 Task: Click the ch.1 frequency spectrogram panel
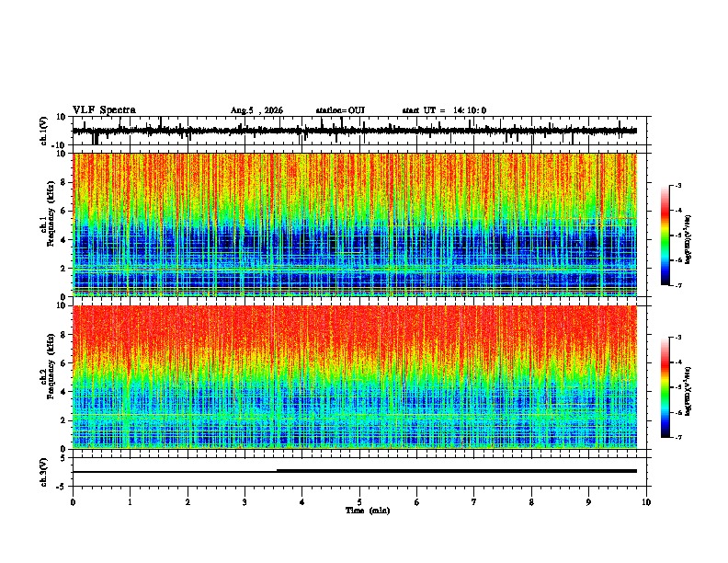(355, 224)
